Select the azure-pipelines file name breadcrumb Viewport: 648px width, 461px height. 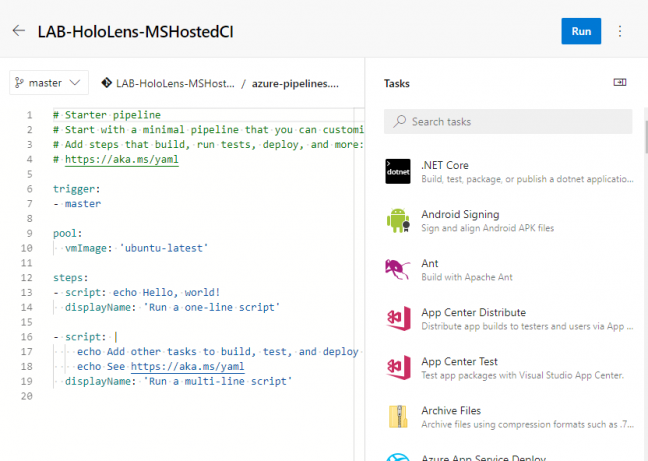pyautogui.click(x=295, y=83)
